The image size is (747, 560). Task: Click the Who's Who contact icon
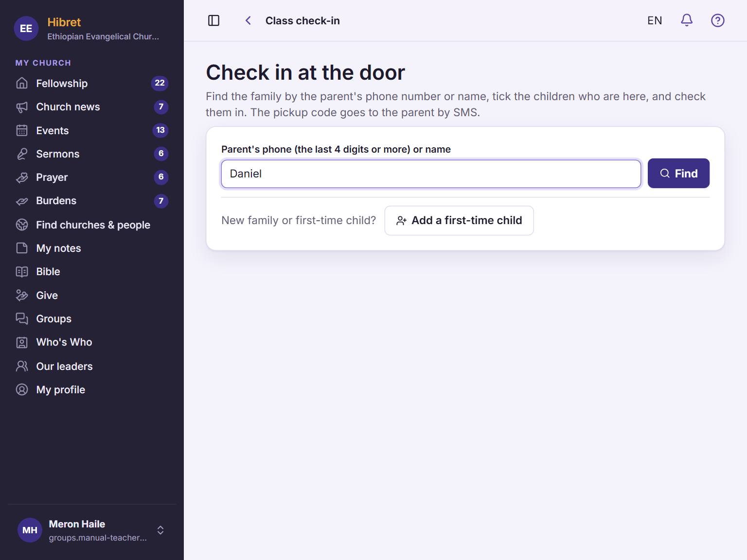(x=22, y=342)
